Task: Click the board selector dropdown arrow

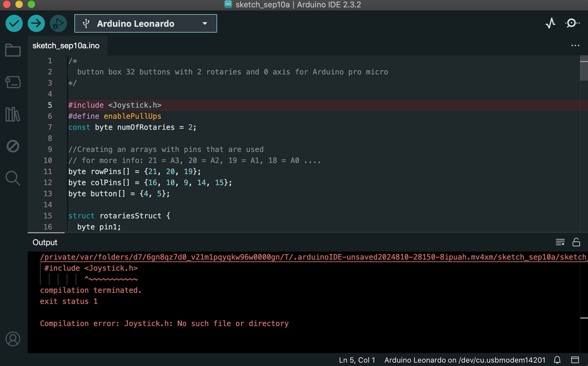Action: click(x=205, y=23)
